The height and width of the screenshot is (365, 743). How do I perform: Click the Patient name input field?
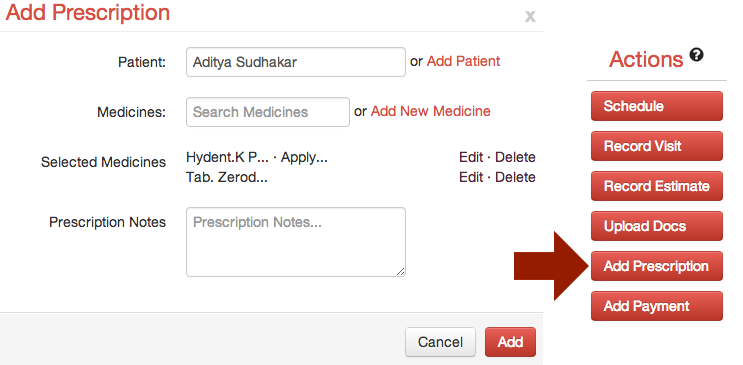coord(296,62)
